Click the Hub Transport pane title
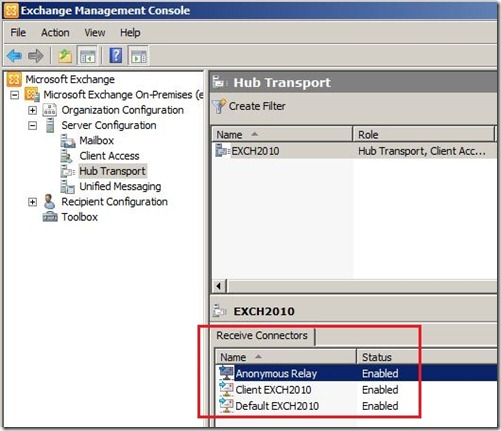 coord(282,83)
